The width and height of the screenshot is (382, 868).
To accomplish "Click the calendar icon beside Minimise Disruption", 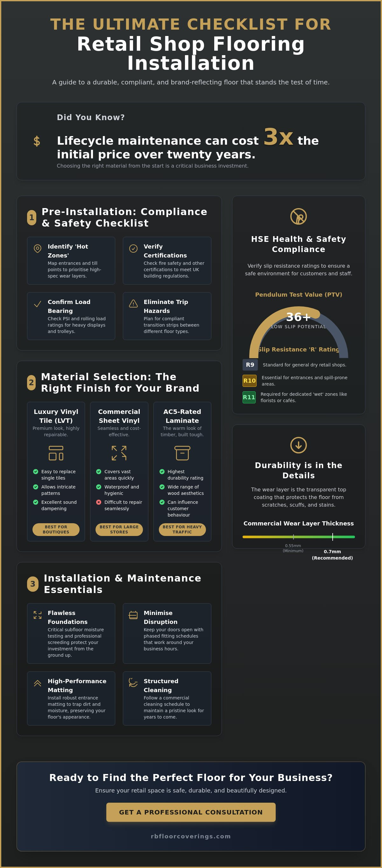I will [133, 615].
